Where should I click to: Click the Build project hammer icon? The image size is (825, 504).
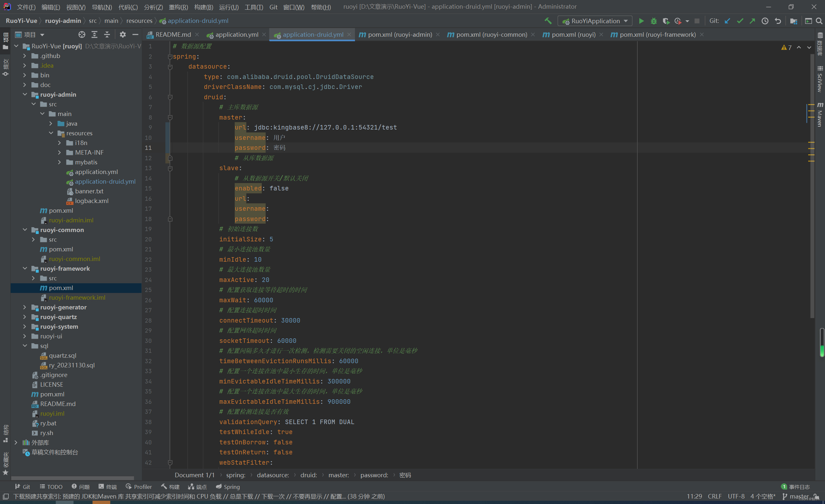pos(548,21)
